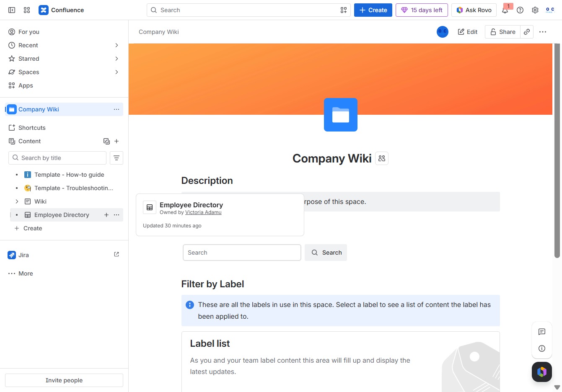This screenshot has height=392, width=562.
Task: Open more actions ellipsis for the page
Action: pos(543,32)
